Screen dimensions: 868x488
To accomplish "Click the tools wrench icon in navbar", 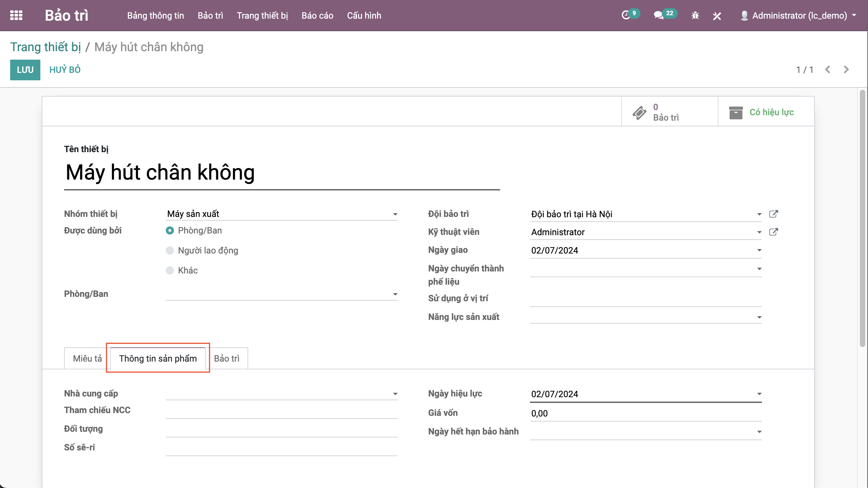I will [x=717, y=16].
